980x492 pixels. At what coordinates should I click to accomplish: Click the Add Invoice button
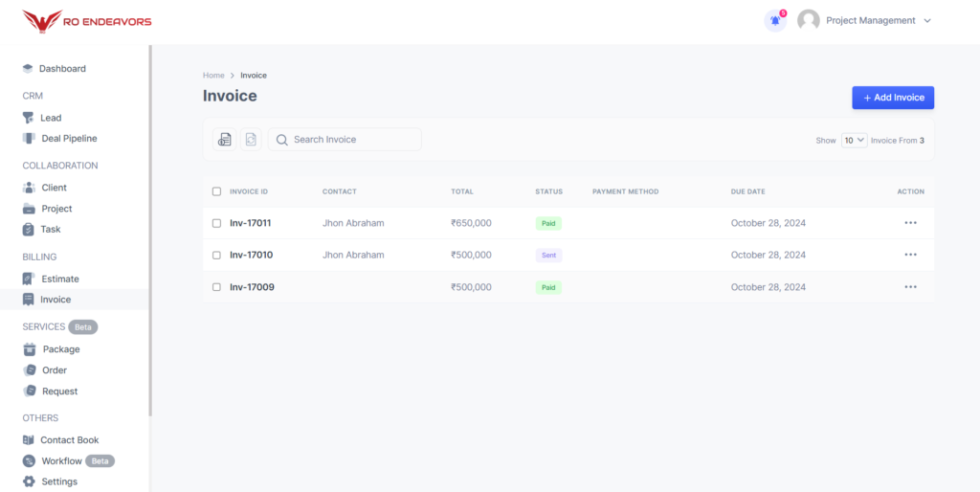893,98
